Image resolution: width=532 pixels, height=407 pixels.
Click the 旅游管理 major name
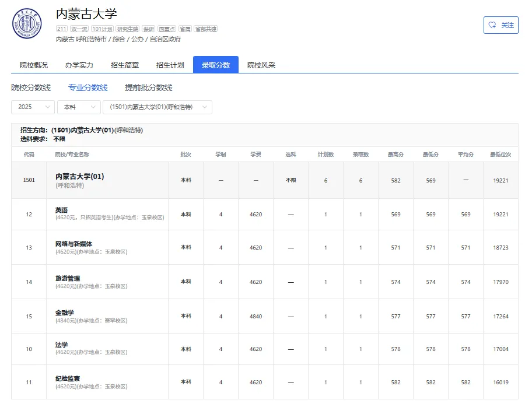pyautogui.click(x=68, y=278)
